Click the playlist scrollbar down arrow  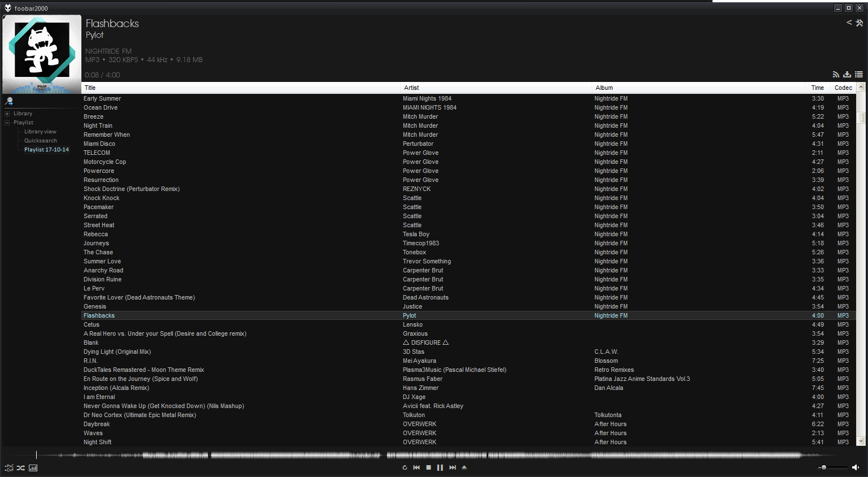[x=861, y=441]
